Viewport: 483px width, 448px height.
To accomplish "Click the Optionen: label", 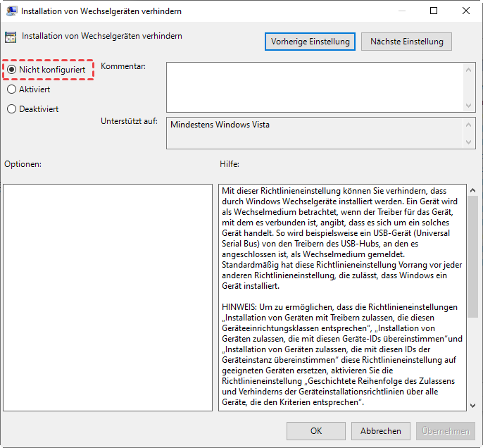I will pos(23,164).
